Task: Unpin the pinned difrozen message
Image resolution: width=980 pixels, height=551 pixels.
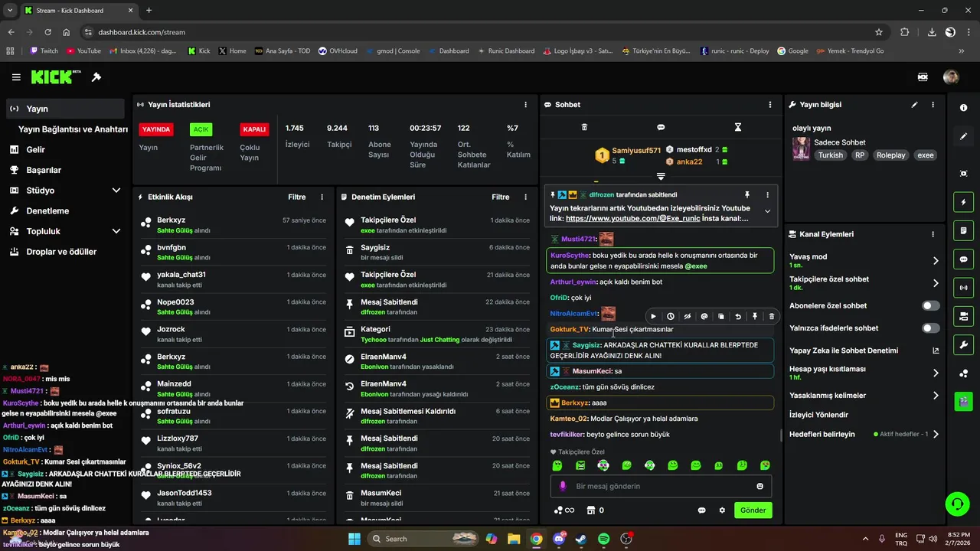Action: pyautogui.click(x=747, y=195)
